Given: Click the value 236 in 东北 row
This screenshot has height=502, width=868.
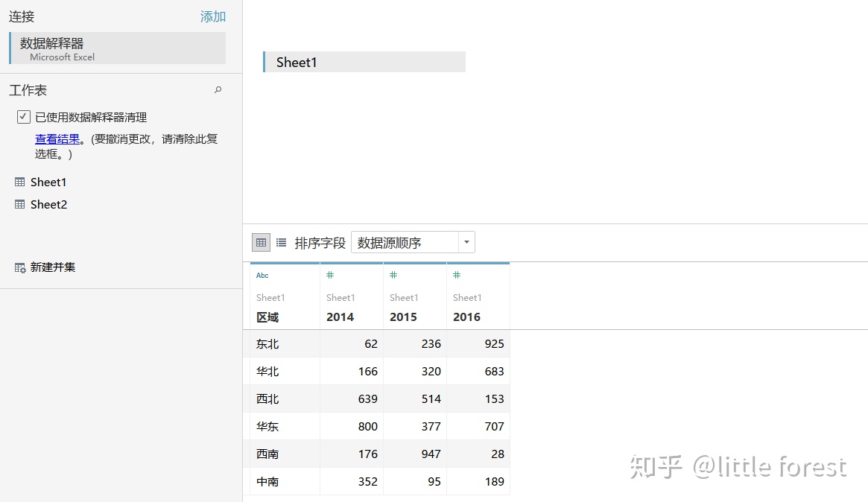Looking at the screenshot, I should click(x=431, y=344).
